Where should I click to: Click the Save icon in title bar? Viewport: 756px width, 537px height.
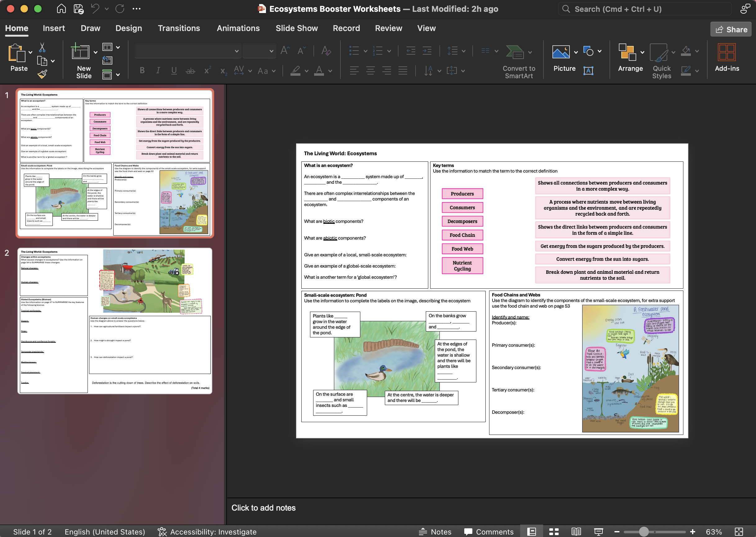click(78, 9)
